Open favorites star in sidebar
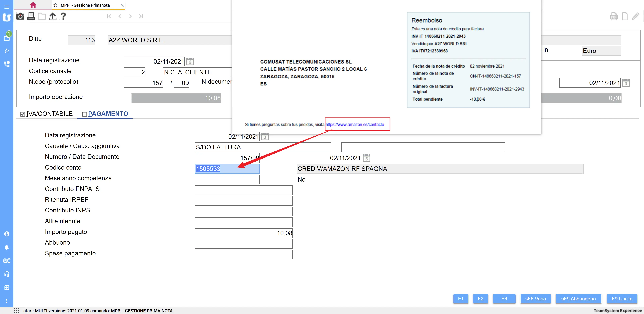Image resolution: width=644 pixels, height=314 pixels. 7,51
